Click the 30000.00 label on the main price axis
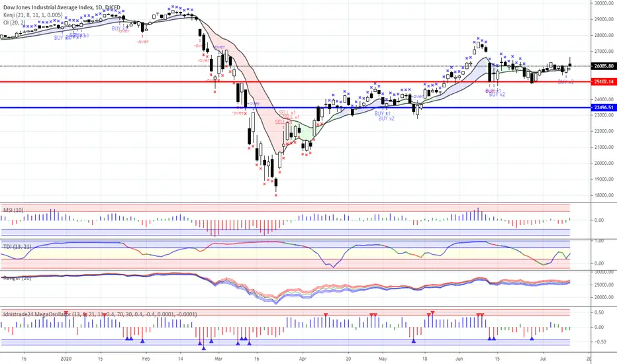 tap(604, 3)
